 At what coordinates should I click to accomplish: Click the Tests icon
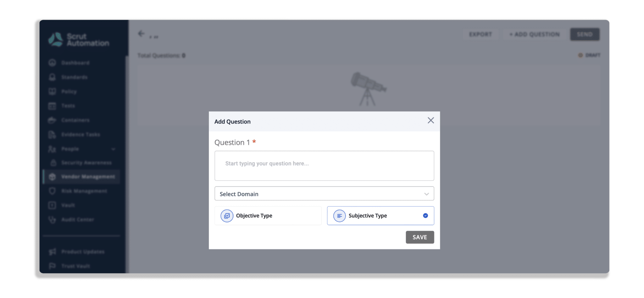(x=52, y=106)
